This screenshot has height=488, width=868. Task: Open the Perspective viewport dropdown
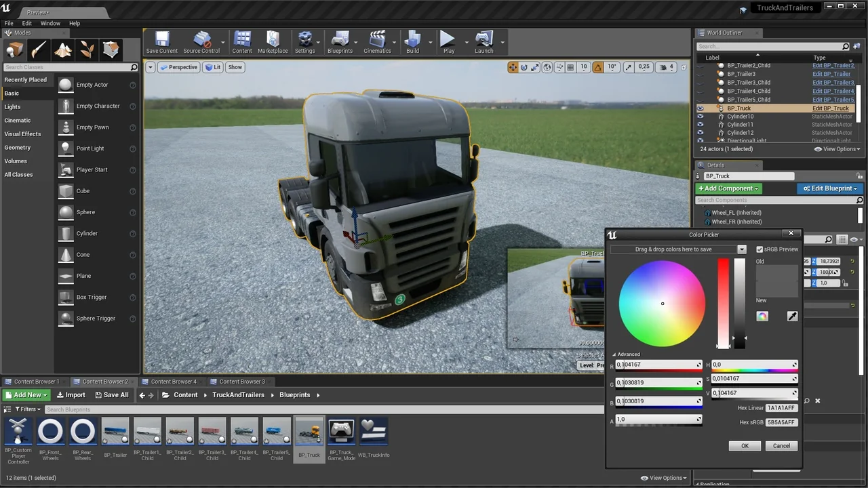coord(179,66)
